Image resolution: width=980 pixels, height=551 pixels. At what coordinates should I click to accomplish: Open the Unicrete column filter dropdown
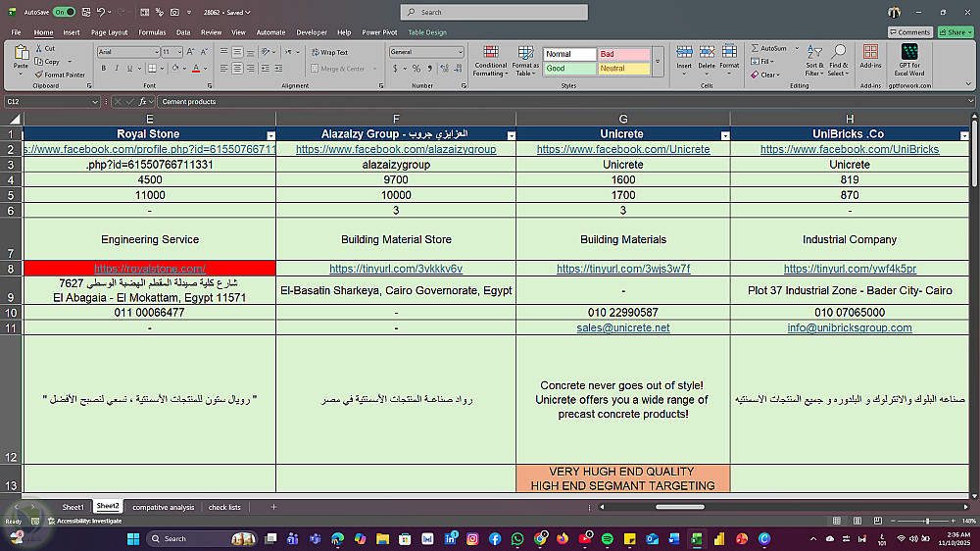[x=725, y=135]
